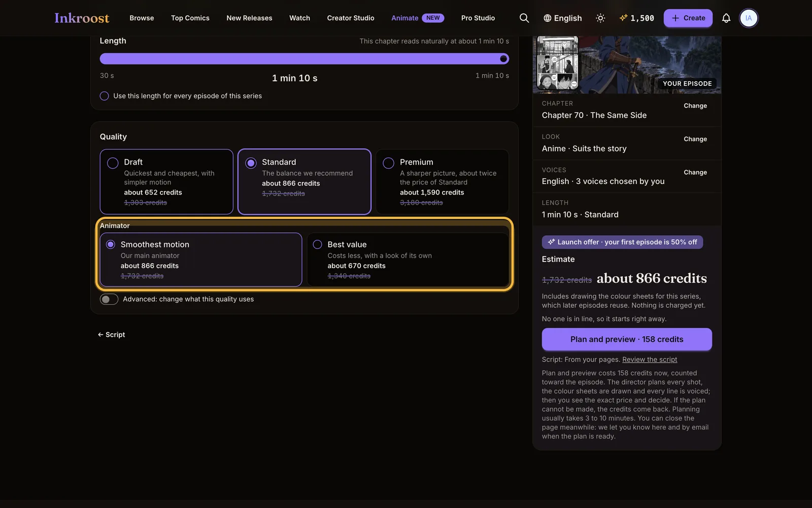Open the IA profile avatar
812x508 pixels.
coord(749,18)
